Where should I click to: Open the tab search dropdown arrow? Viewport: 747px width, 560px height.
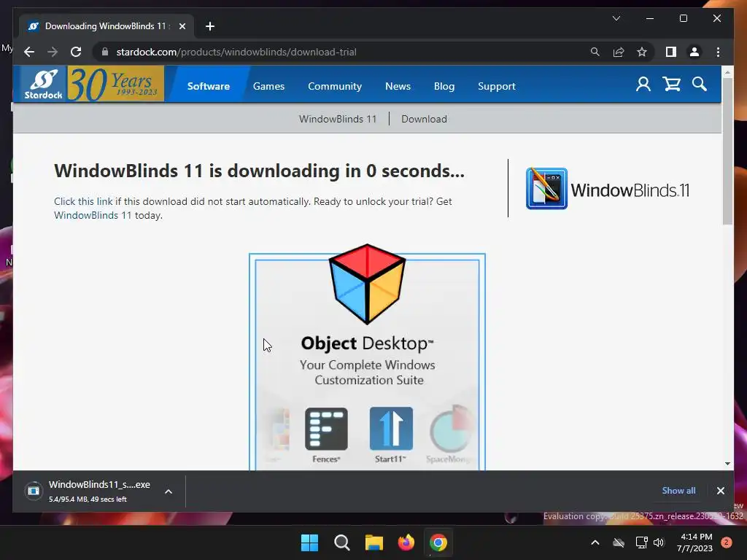click(x=616, y=18)
